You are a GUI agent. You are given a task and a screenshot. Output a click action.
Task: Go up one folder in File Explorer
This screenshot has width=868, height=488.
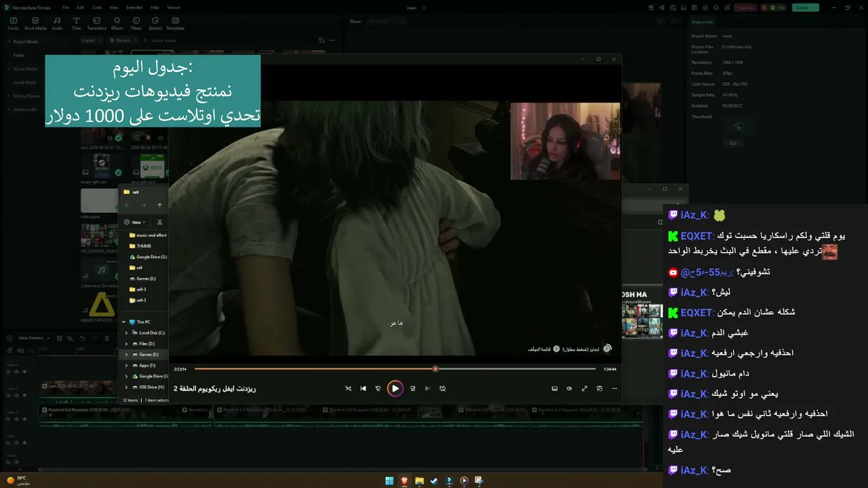[159, 205]
